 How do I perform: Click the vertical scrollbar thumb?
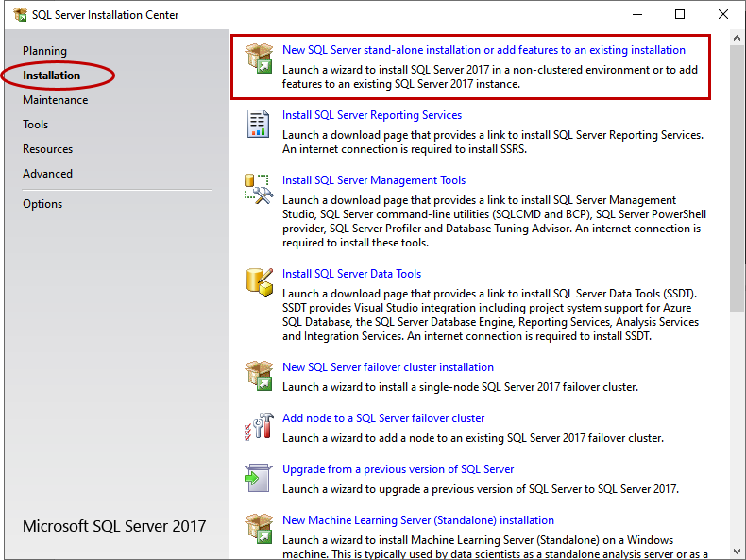point(737,178)
